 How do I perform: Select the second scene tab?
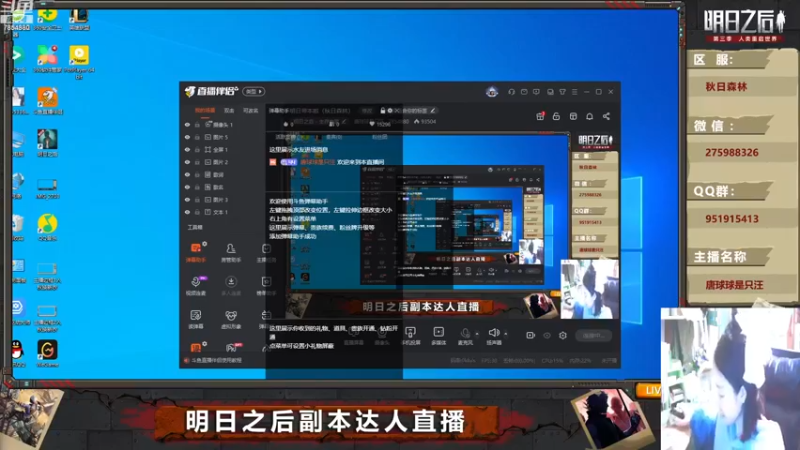tap(229, 110)
